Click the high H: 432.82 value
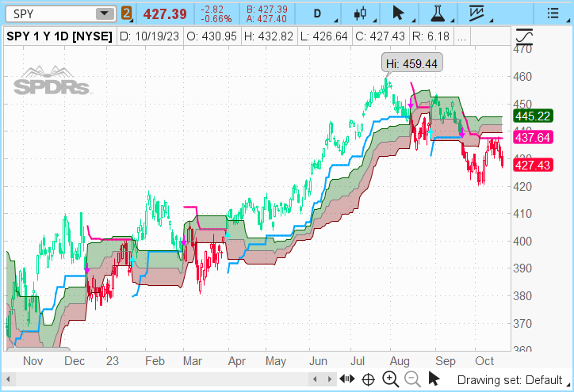The width and height of the screenshot is (574, 392). tap(269, 36)
